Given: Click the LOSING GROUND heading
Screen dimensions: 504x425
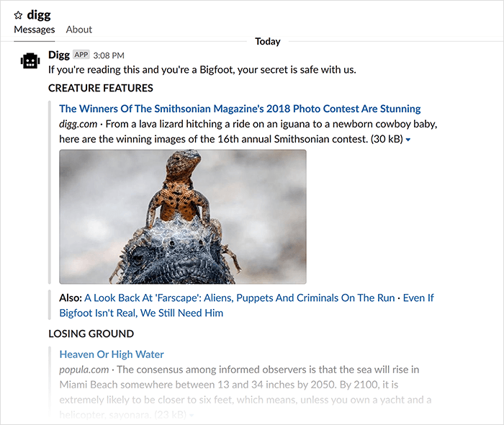Looking at the screenshot, I should tap(91, 334).
